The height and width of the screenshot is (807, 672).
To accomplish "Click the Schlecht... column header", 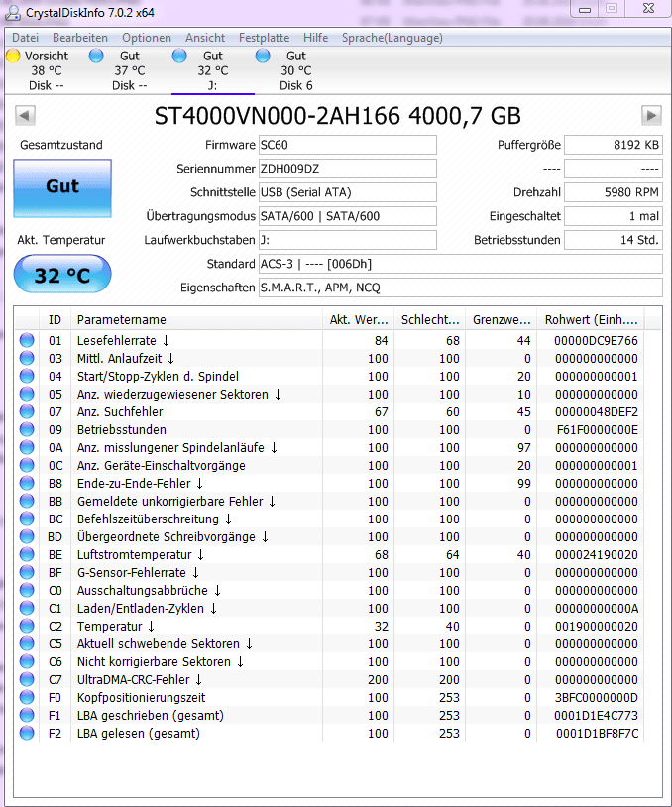I will 430,319.
